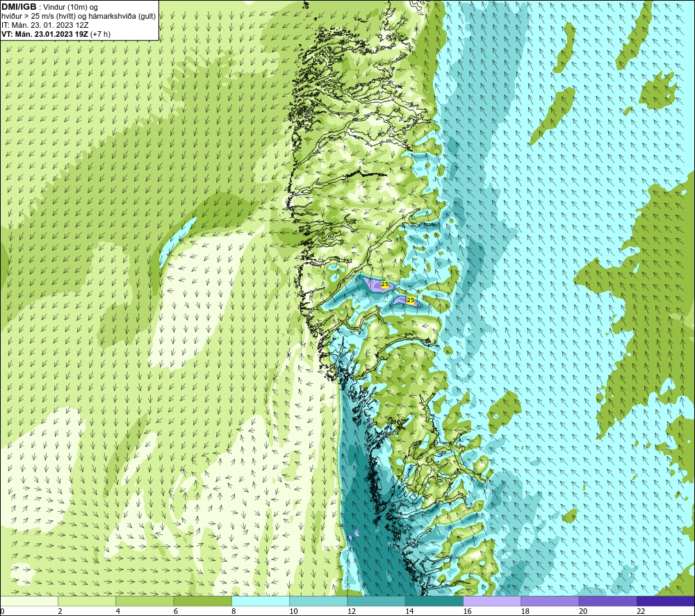This screenshot has width=695, height=616.
Task: Click the scale label "18"
Action: [x=525, y=612]
